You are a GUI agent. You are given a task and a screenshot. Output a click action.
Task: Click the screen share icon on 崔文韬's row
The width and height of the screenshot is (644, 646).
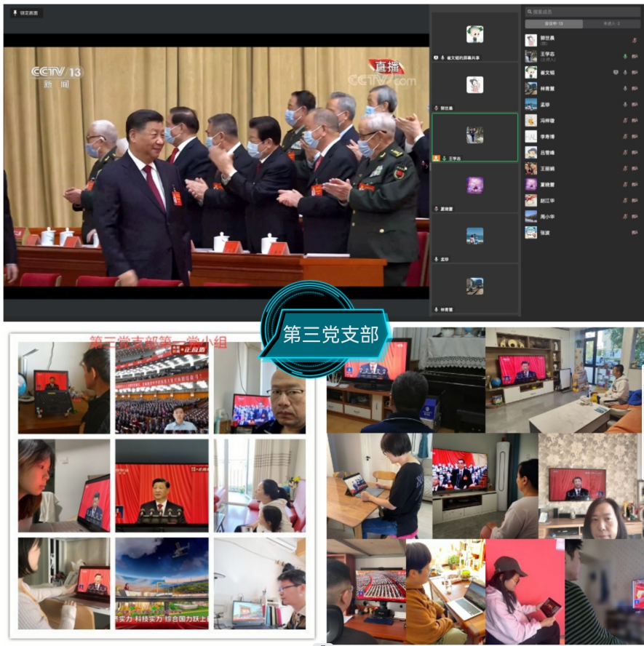pos(616,72)
